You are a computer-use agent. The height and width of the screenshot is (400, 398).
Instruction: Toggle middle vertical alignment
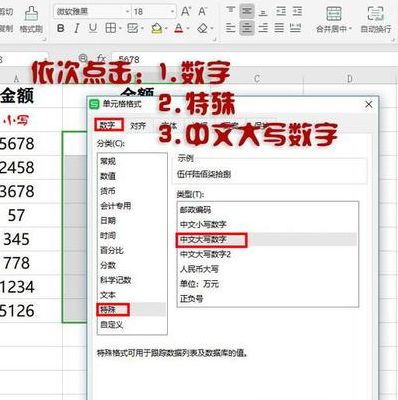point(247,11)
